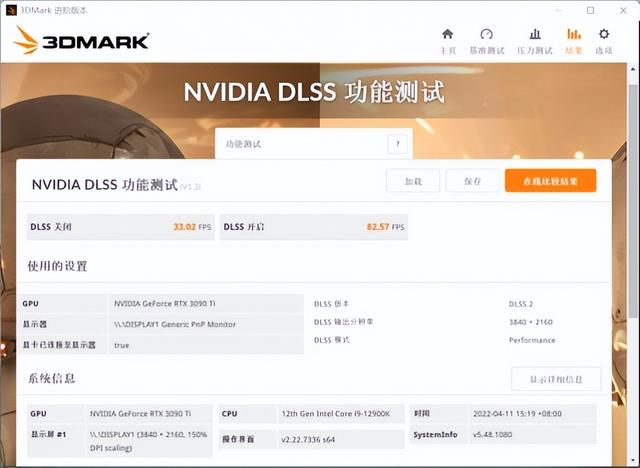The height and width of the screenshot is (468, 640).
Task: Click the CPU label in system info
Action: tap(229, 413)
